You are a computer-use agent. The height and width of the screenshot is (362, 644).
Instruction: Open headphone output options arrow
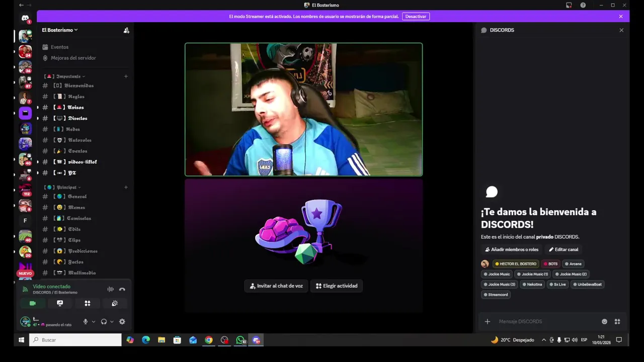coord(112,322)
